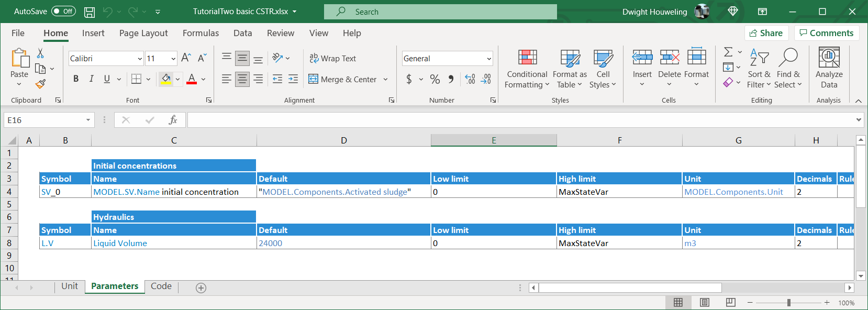Click the Cut scissors icon
This screenshot has height=310, width=868.
point(40,53)
